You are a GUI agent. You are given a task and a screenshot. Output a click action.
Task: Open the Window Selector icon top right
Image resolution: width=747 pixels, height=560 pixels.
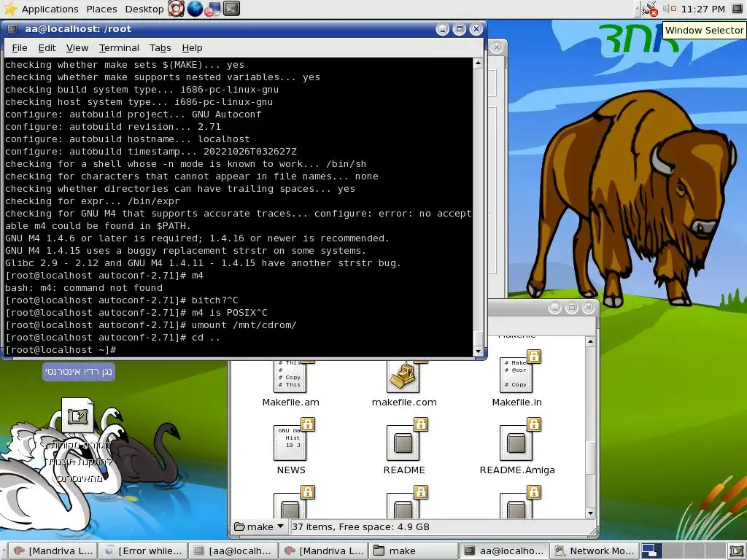click(x=737, y=9)
